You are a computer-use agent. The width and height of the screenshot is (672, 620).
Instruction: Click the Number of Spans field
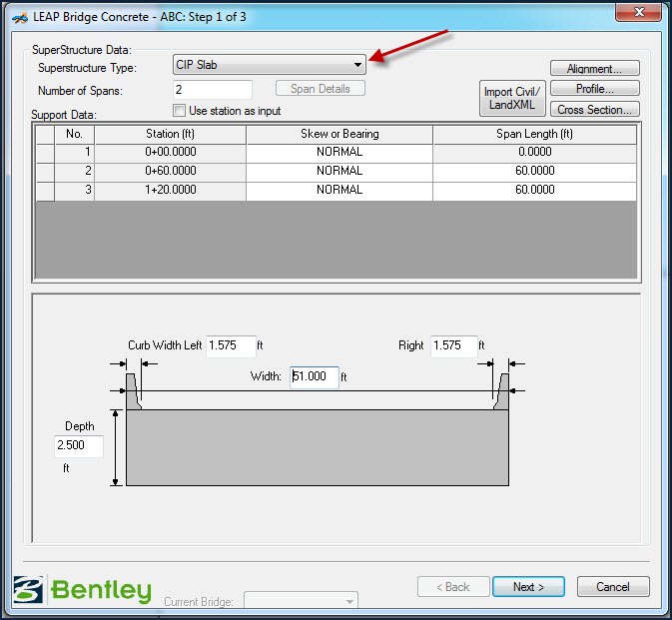213,90
